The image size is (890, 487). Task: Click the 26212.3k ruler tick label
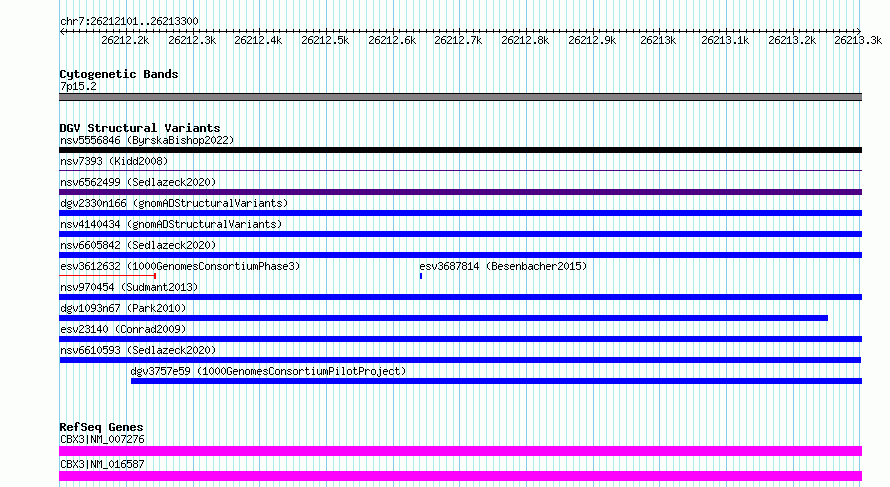(192, 40)
